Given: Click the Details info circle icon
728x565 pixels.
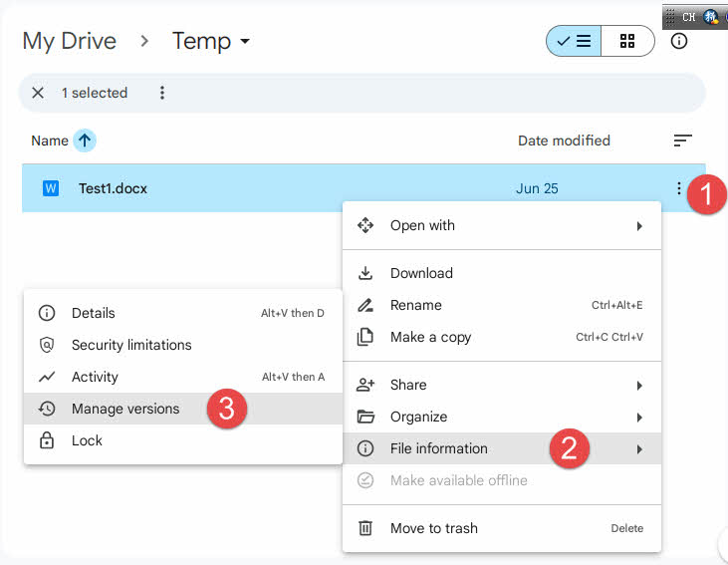Looking at the screenshot, I should (47, 313).
